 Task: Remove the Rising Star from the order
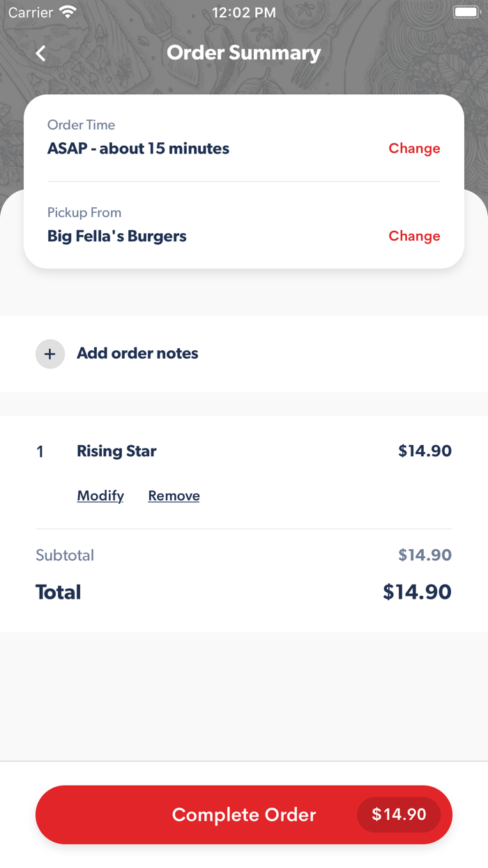tap(174, 495)
